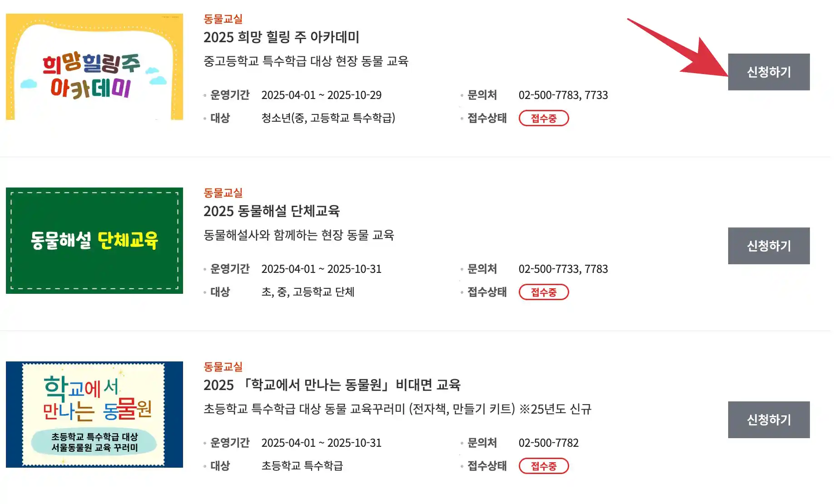This screenshot has width=834, height=504.
Task: Click phone number 02-500-7782
Action: (x=548, y=443)
